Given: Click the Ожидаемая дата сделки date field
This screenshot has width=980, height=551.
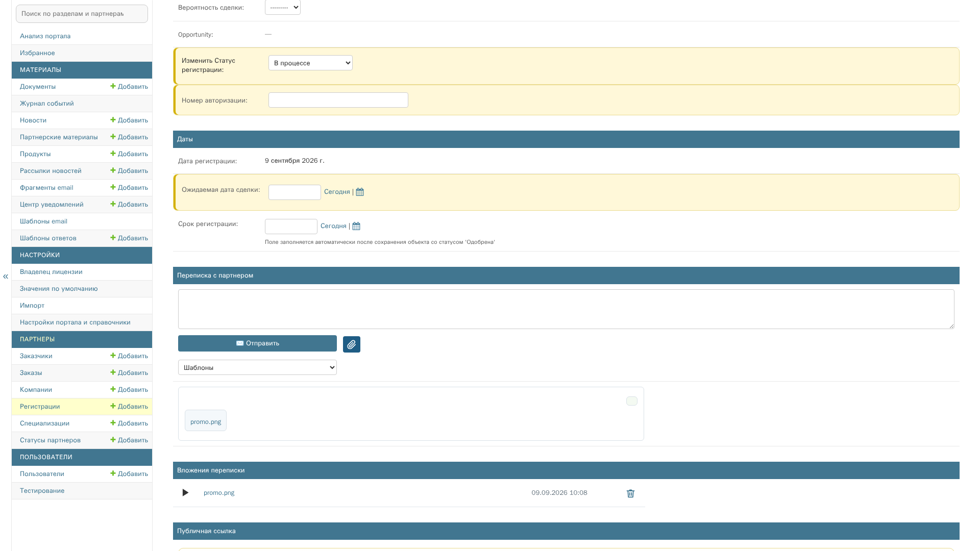Looking at the screenshot, I should coord(295,192).
